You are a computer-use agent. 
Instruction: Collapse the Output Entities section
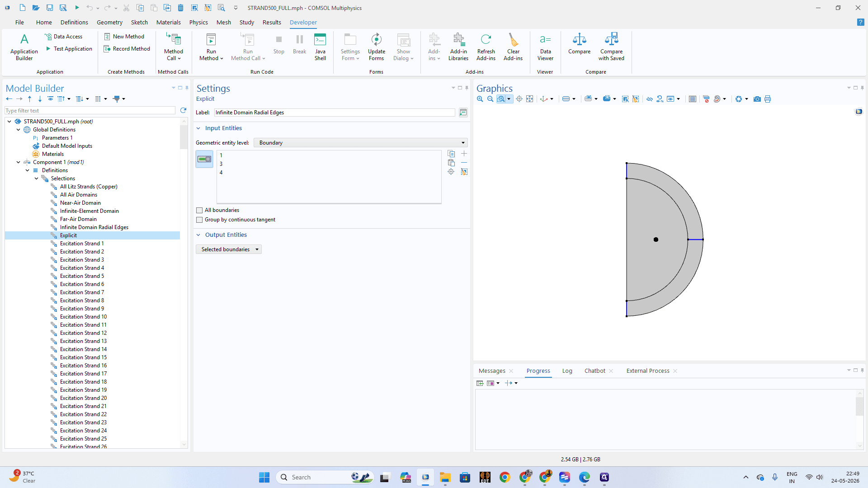tap(198, 235)
